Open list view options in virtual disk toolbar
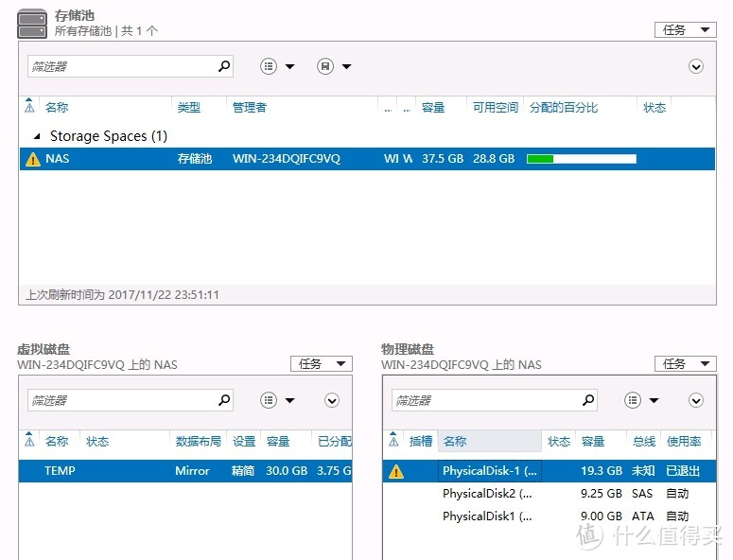The width and height of the screenshot is (733, 560). 269,400
